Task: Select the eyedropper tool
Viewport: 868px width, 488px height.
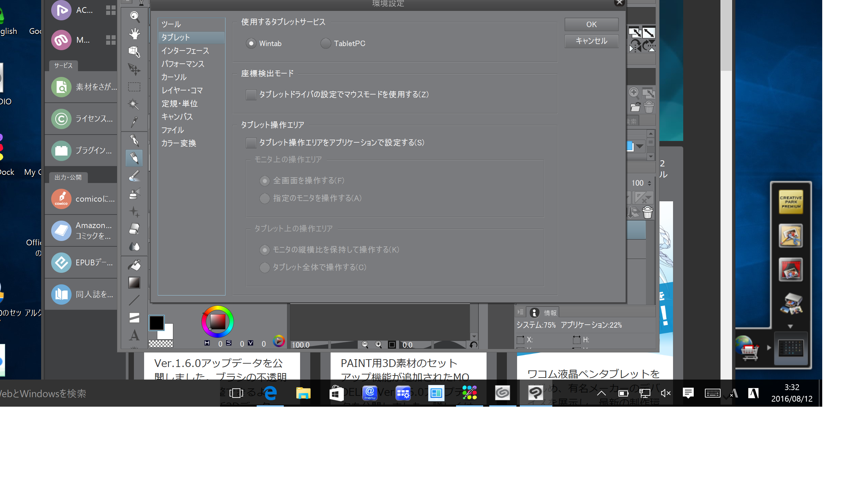Action: (134, 122)
